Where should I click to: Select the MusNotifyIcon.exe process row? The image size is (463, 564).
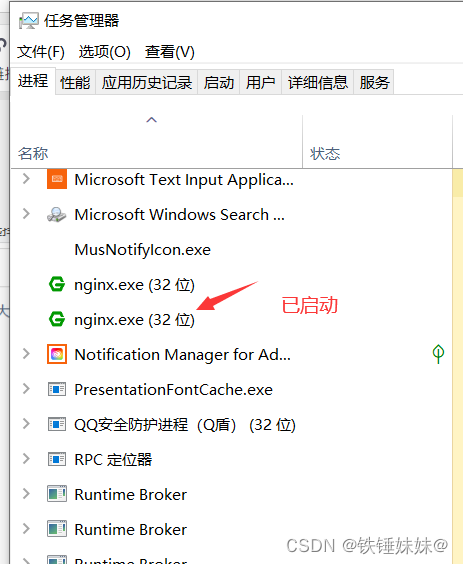pyautogui.click(x=230, y=249)
